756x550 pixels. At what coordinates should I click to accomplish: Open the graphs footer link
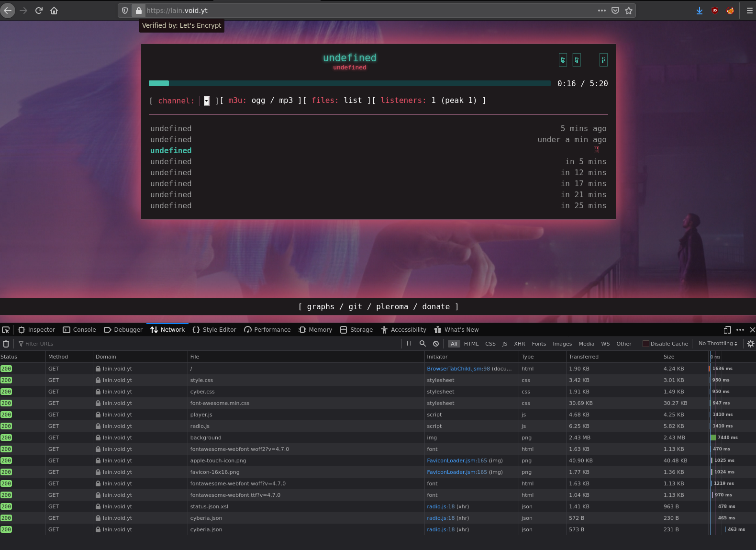[321, 307]
